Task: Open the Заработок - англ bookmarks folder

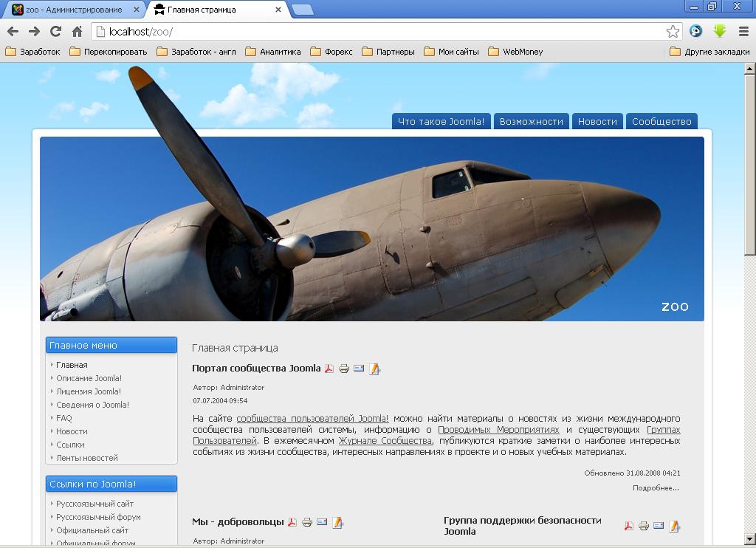Action: click(x=196, y=52)
